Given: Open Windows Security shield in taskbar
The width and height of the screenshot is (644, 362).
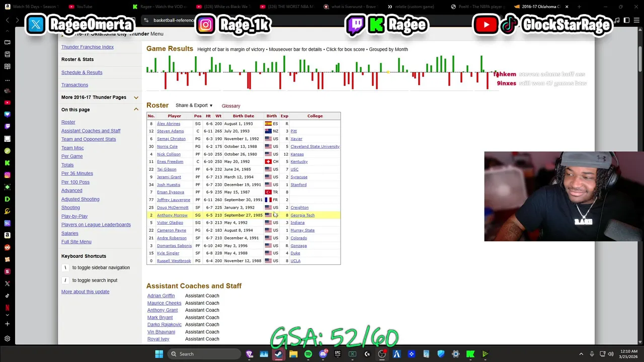Looking at the screenshot, I should (x=441, y=354).
